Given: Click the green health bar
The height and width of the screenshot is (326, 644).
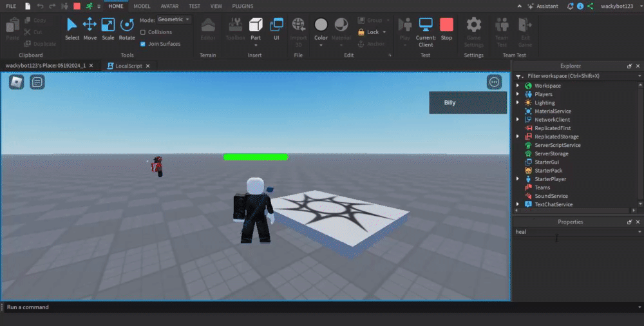Looking at the screenshot, I should pos(256,157).
